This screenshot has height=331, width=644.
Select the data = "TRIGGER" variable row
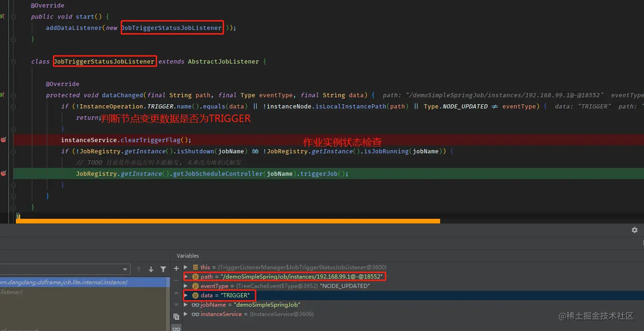[x=413, y=295]
